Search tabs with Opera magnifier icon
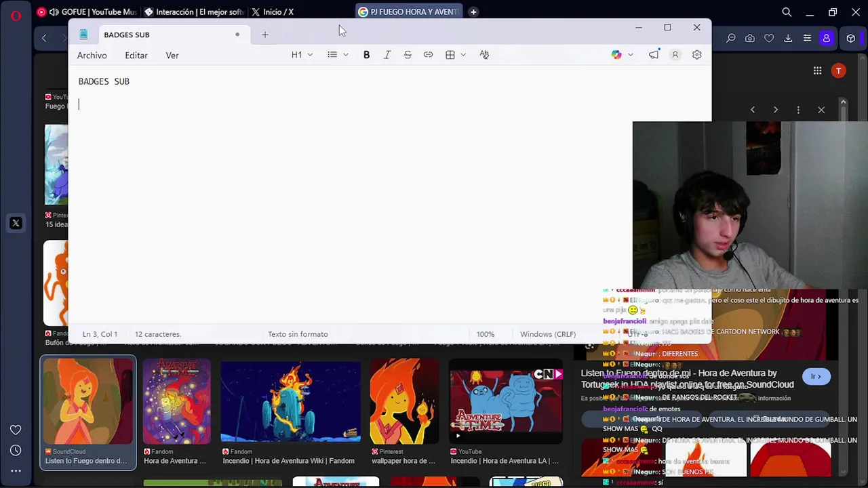The height and width of the screenshot is (488, 868). click(787, 12)
